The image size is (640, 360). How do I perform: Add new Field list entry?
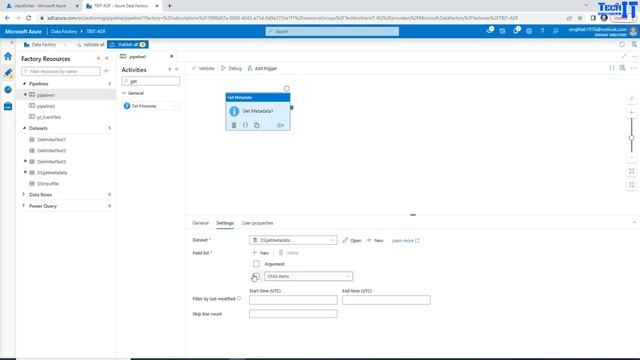click(x=260, y=253)
